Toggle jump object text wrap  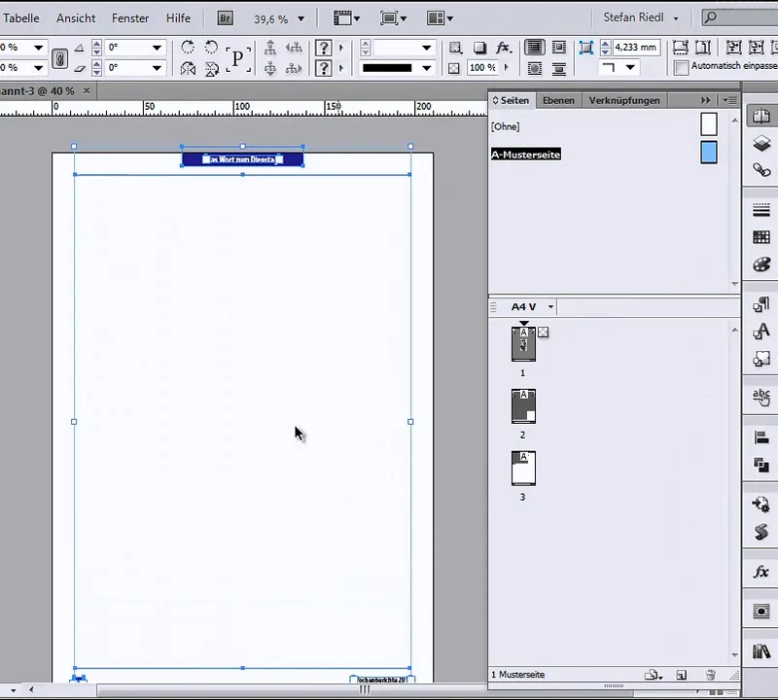point(559,68)
